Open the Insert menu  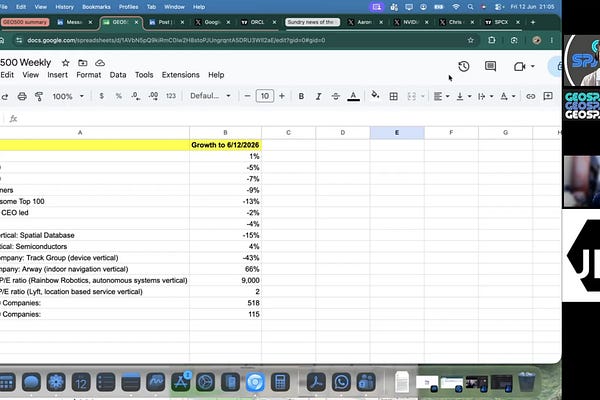57,75
